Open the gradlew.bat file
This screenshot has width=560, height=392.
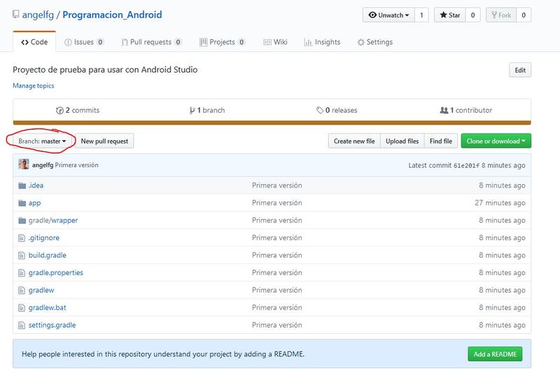48,308
